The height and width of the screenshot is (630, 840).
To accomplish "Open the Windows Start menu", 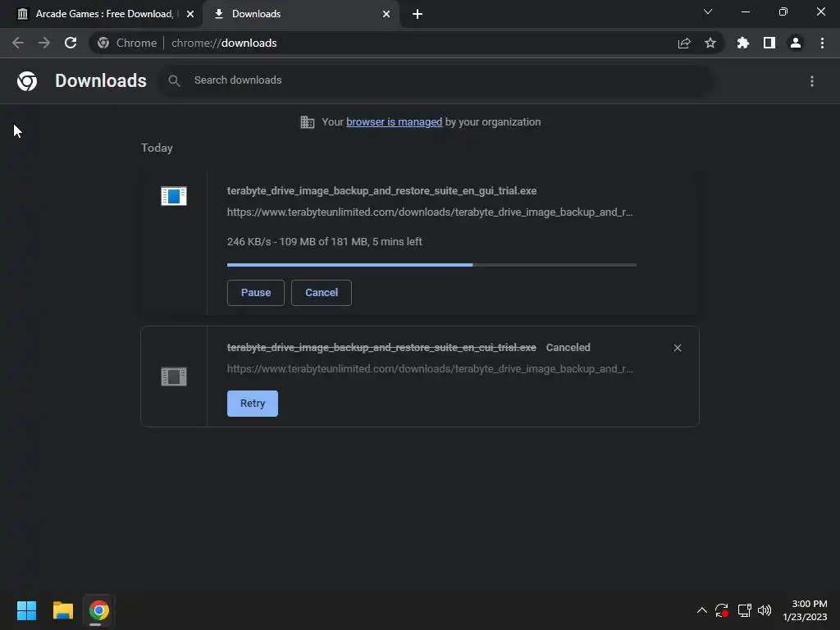I will tap(26, 610).
